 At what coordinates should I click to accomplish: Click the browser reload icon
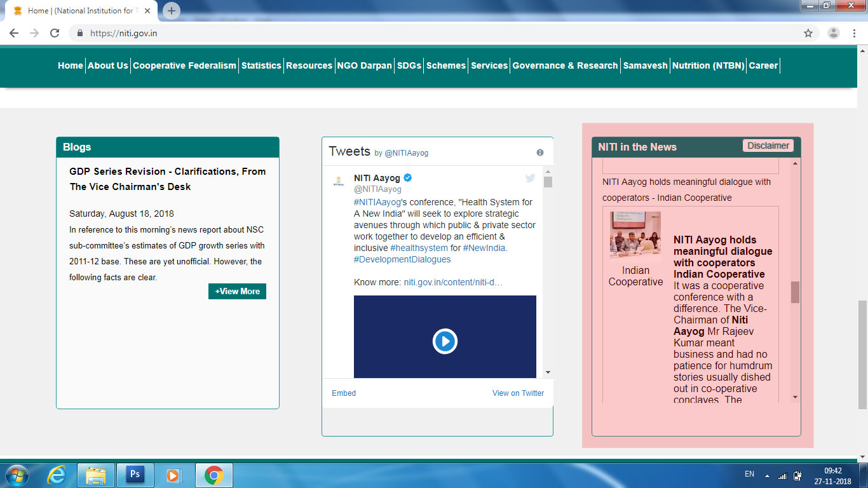click(x=55, y=33)
